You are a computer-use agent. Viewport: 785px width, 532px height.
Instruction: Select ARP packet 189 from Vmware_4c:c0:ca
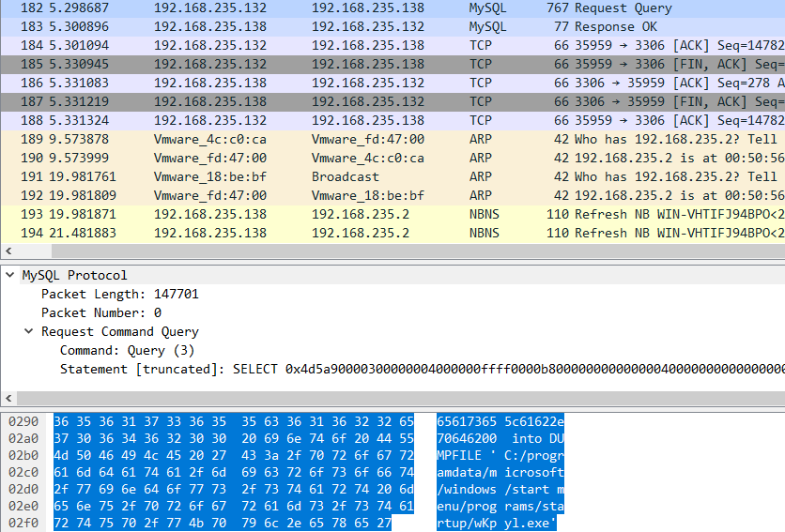(376, 139)
